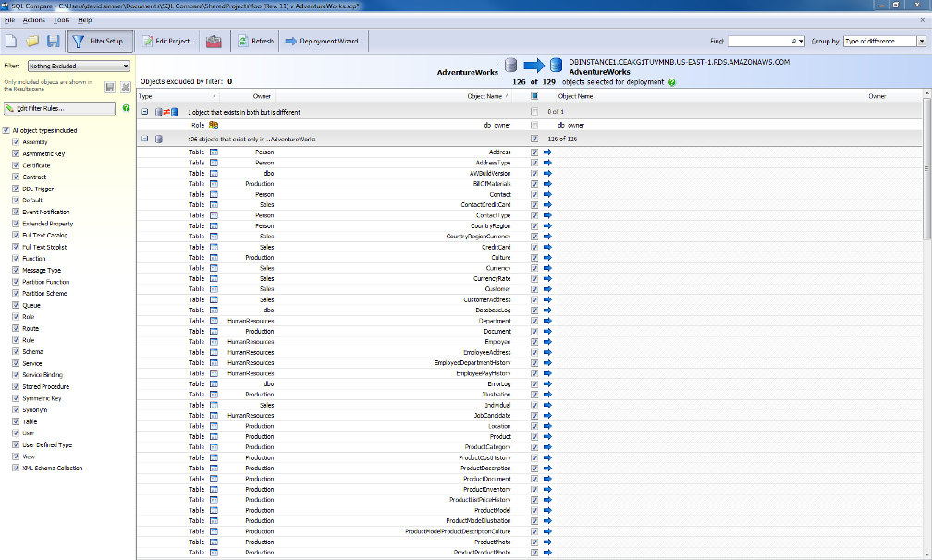Screen dimensions: 932x560
Task: Uncheck the '126 of 126' group checkbox
Action: (534, 139)
